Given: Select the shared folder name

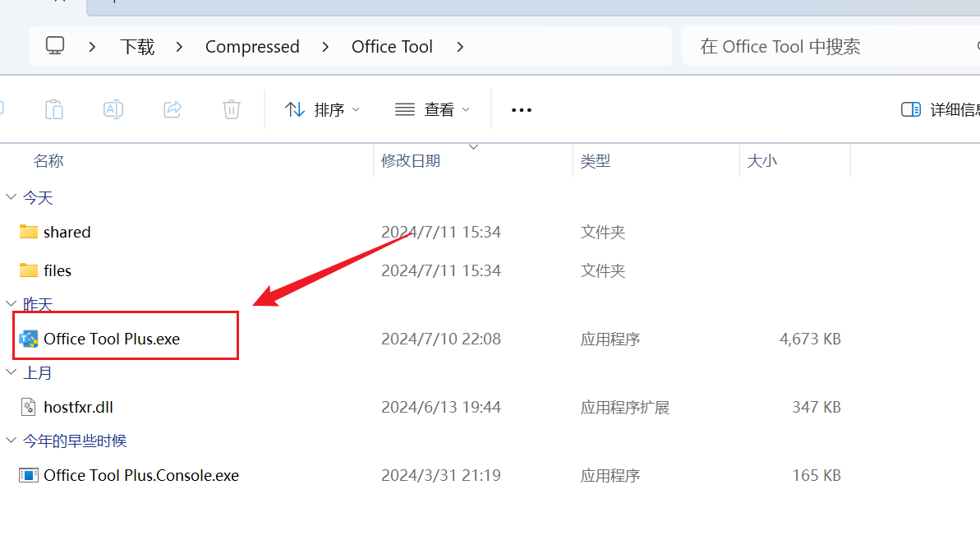Looking at the screenshot, I should tap(67, 232).
